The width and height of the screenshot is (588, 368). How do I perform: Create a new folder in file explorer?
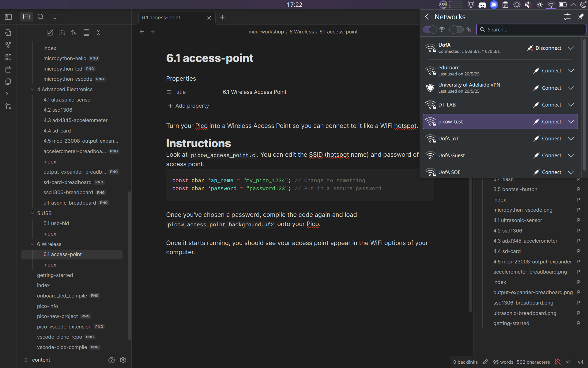(x=62, y=33)
